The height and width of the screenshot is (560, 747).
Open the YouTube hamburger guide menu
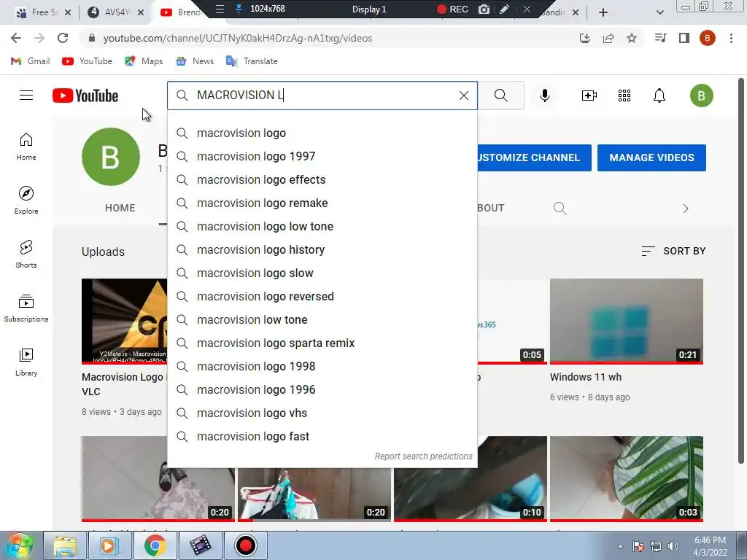tap(26, 96)
